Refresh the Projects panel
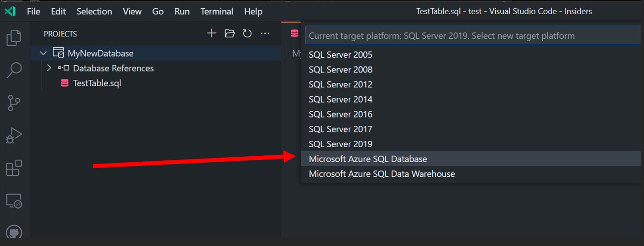The width and height of the screenshot is (644, 246). [247, 33]
